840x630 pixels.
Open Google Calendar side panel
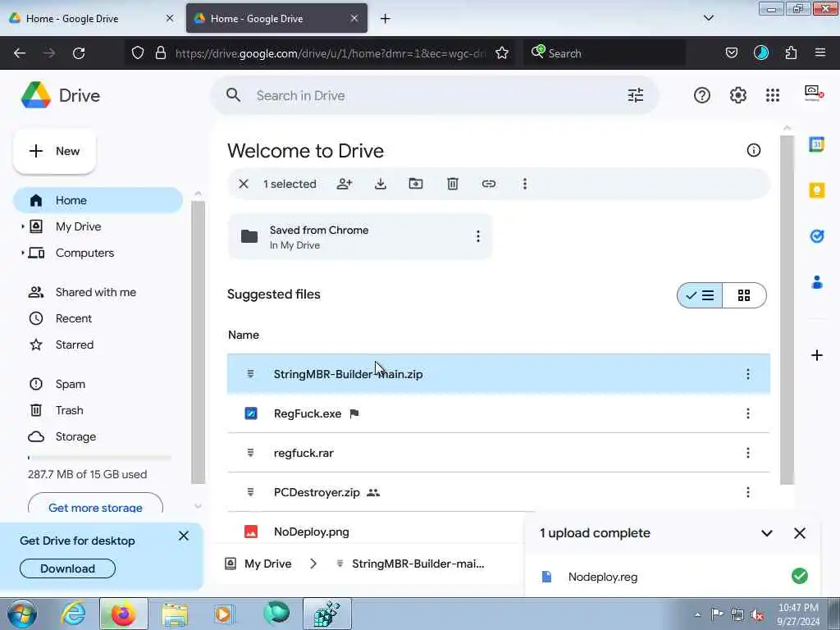[816, 144]
